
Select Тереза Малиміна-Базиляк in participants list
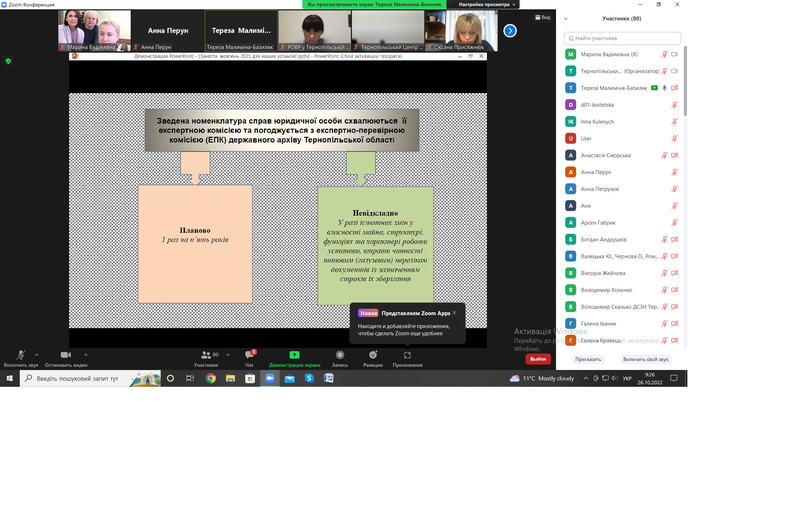[614, 88]
